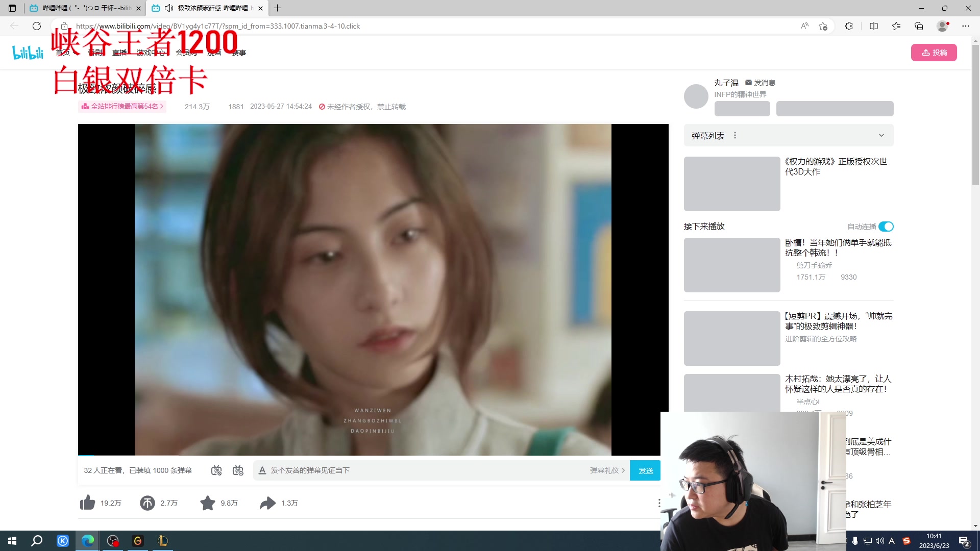
Task: Give a coin to the video
Action: pyautogui.click(x=148, y=503)
